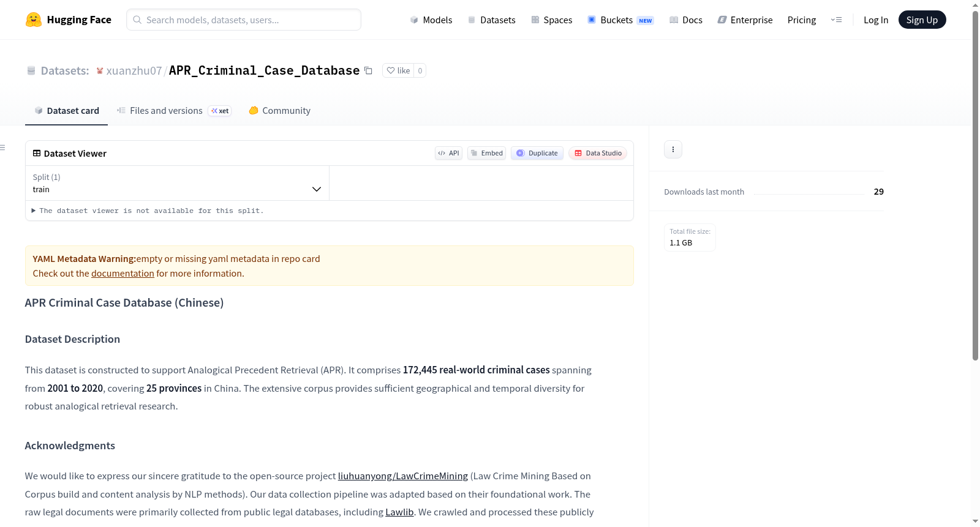Screen dimensions: 980x527
Task: Open Buckets in the top navigation
Action: click(x=620, y=20)
